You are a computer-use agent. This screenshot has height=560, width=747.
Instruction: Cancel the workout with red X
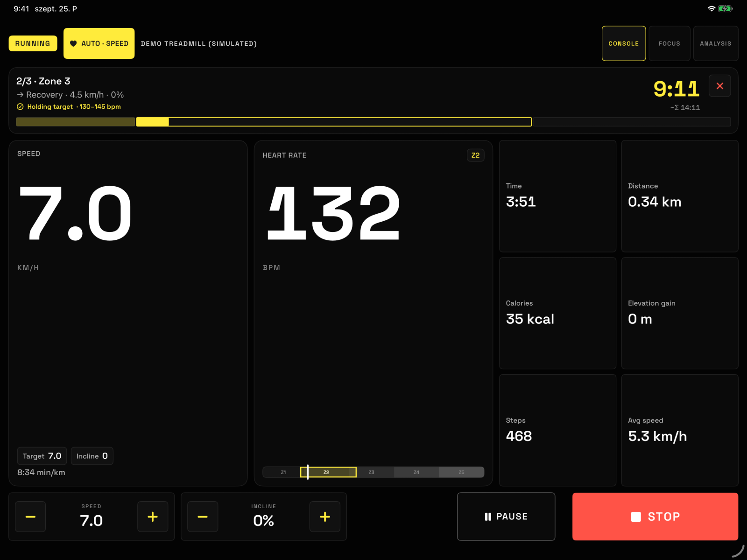pyautogui.click(x=720, y=86)
